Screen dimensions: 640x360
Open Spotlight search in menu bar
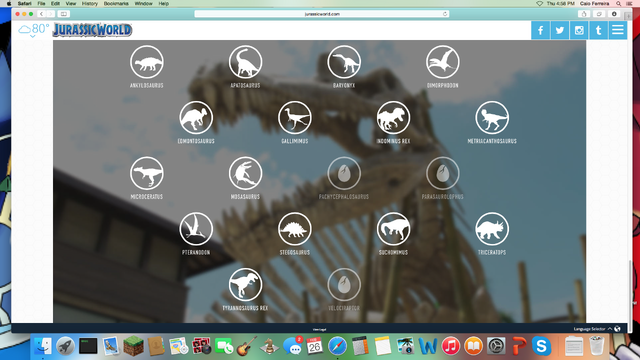[619, 3]
